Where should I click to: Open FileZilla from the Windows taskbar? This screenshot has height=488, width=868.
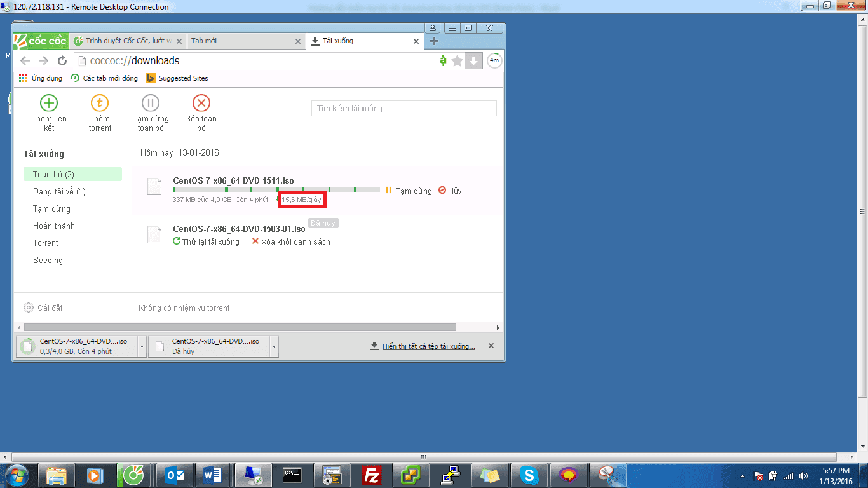tap(372, 475)
